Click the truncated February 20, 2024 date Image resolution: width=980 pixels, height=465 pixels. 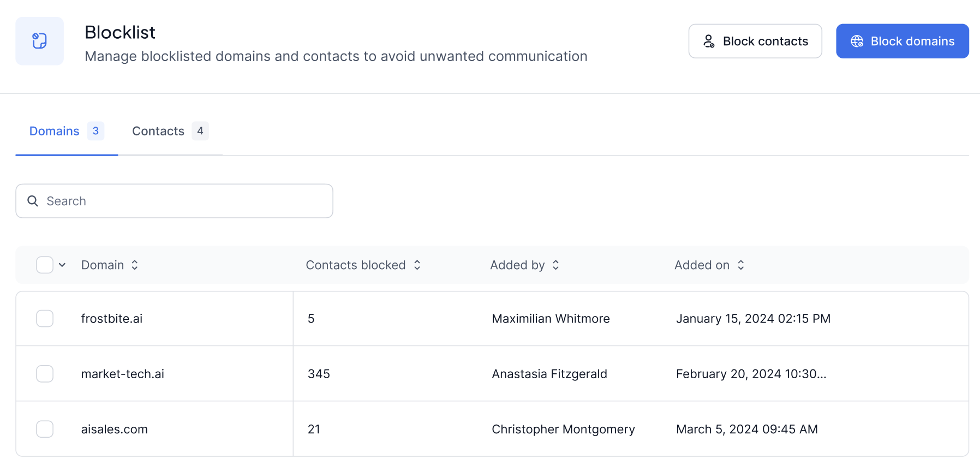tap(751, 374)
